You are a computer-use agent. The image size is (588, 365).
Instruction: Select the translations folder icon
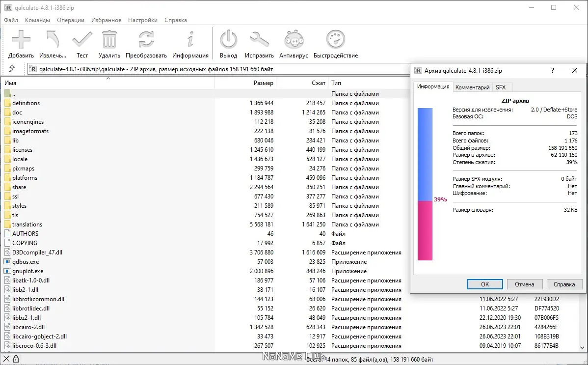[x=7, y=224]
